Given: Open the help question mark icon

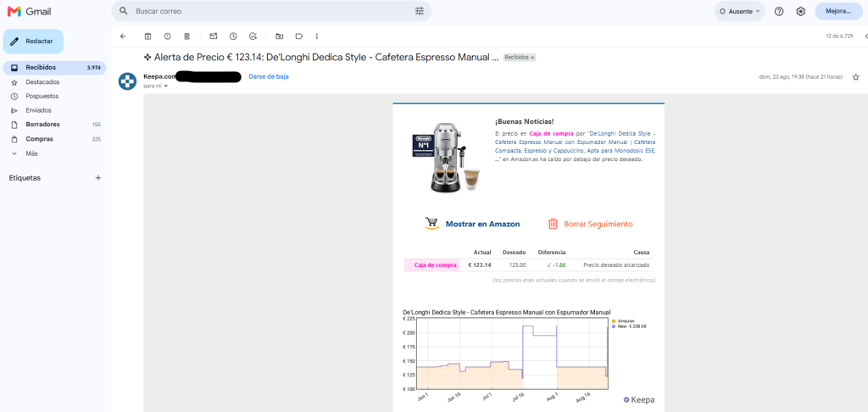Looking at the screenshot, I should (x=779, y=11).
